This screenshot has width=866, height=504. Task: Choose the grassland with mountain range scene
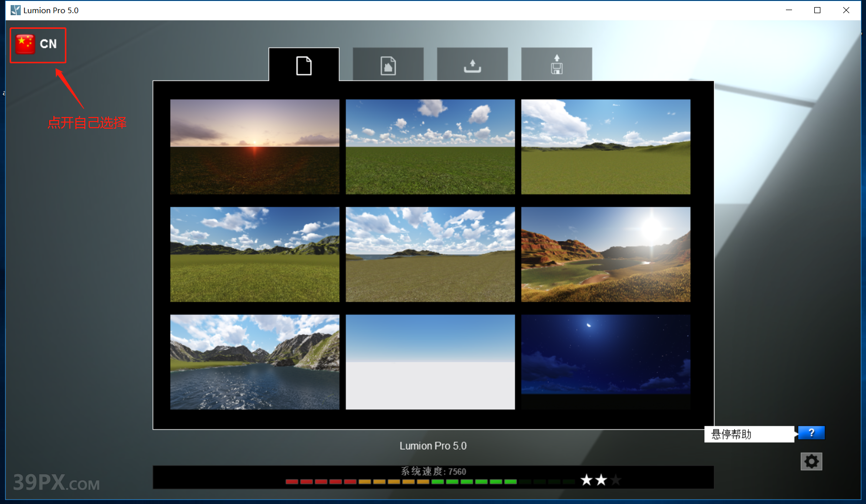pos(254,254)
